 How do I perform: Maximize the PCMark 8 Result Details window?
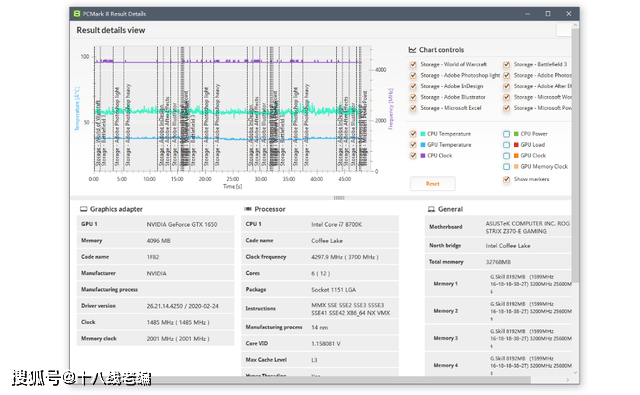pos(548,13)
